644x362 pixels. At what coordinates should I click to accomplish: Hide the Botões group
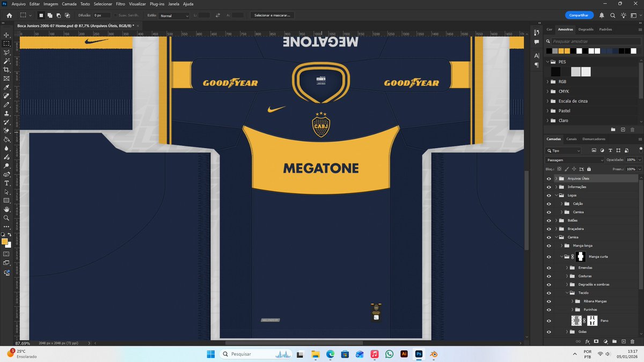click(548, 220)
